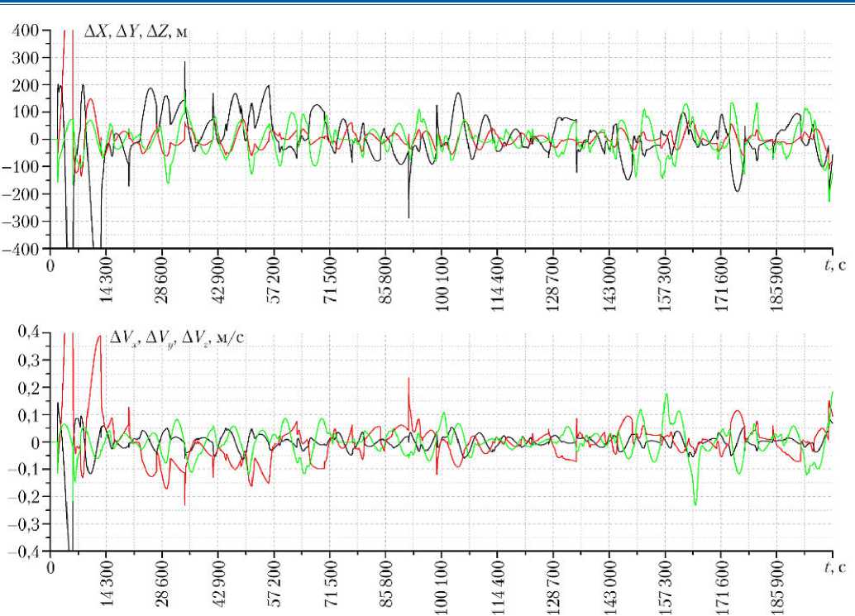Select 57 200 tick under the ΔVx chart
Image resolution: width=855 pixels, height=616 pixels.
[274, 583]
